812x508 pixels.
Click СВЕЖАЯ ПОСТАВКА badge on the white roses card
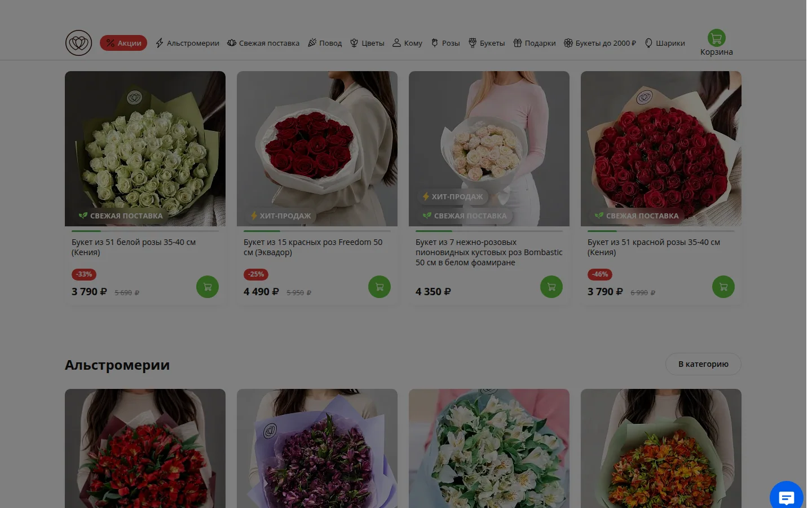coord(121,216)
